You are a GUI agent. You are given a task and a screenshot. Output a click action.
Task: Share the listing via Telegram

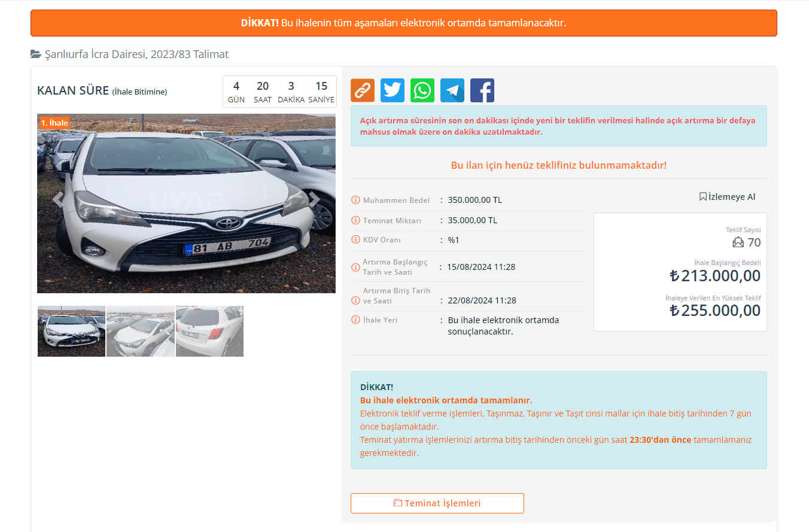[x=452, y=90]
